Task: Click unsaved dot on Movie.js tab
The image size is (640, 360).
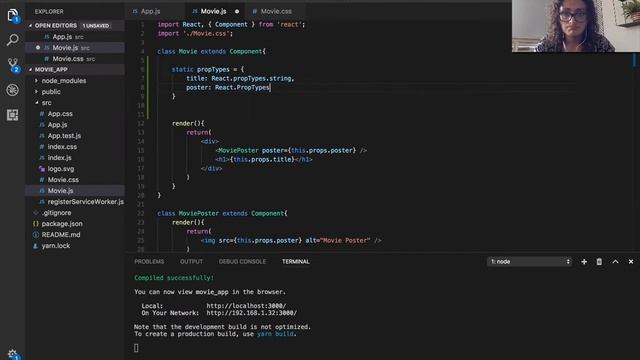Action: 237,11
